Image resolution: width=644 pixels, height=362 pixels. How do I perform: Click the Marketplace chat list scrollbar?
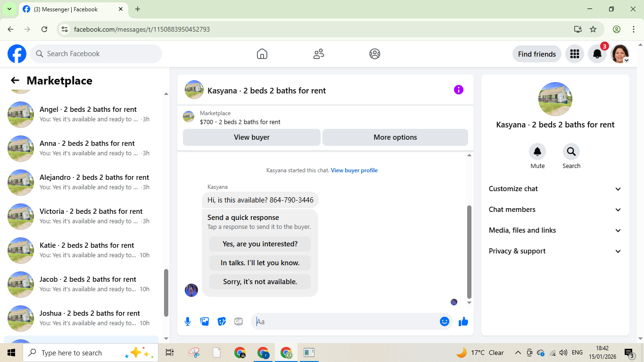coord(166,293)
